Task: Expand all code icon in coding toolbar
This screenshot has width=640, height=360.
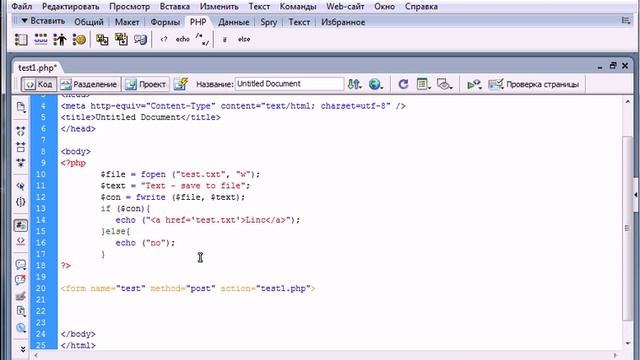Action: [x=21, y=163]
